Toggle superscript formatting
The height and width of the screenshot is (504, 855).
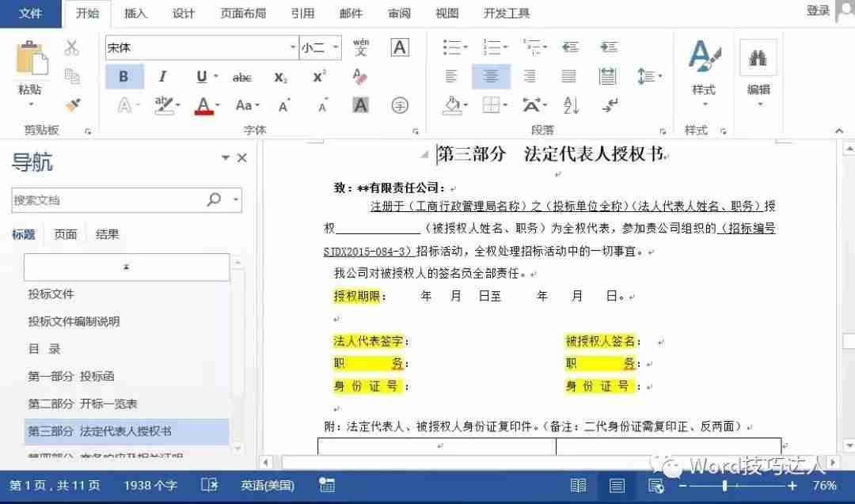(x=319, y=76)
